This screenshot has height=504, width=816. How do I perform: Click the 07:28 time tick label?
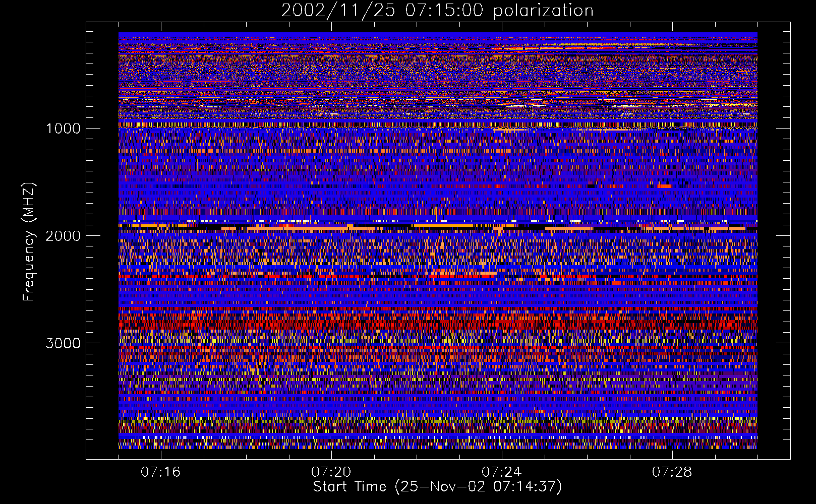pos(672,472)
